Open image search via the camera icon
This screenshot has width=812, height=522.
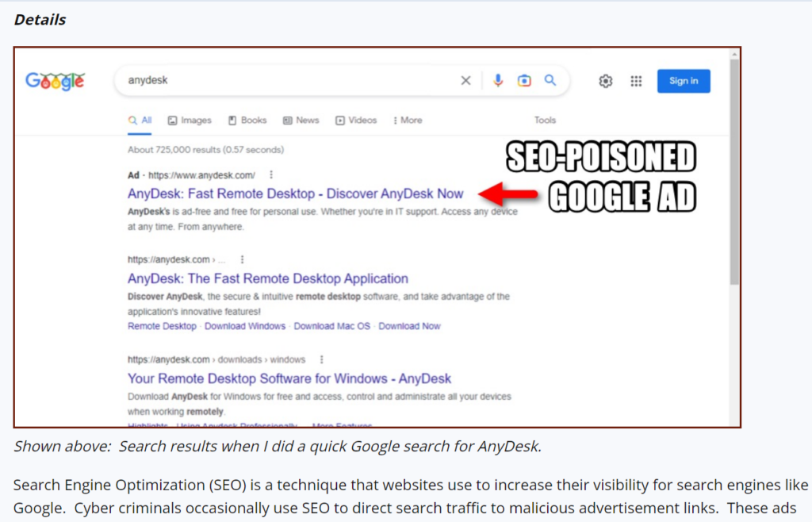524,80
